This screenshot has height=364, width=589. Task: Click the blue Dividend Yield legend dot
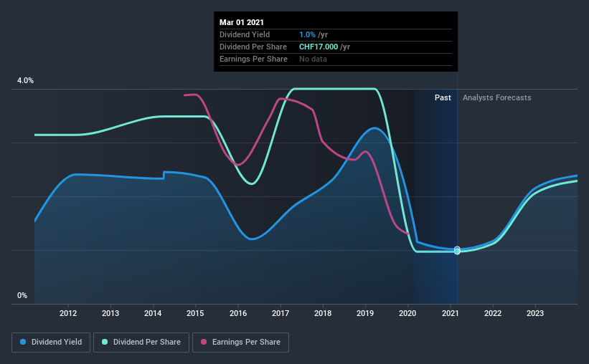coord(23,342)
